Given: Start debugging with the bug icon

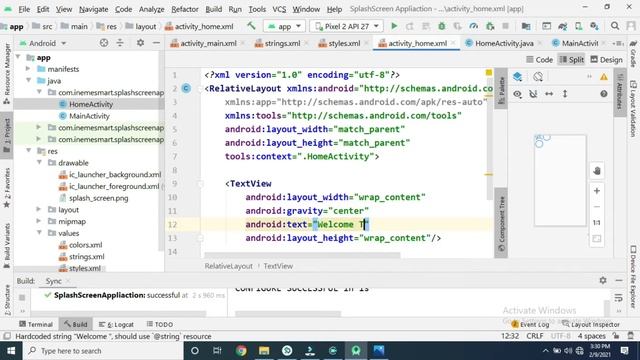Looking at the screenshot, I should pos(442,26).
